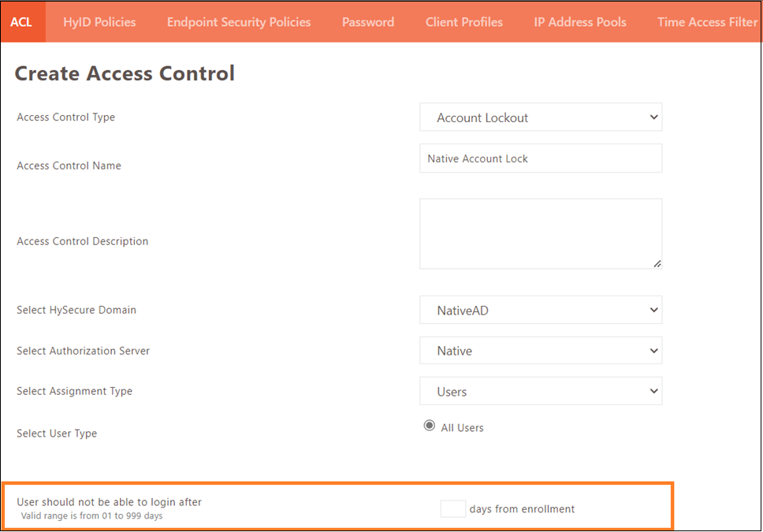The height and width of the screenshot is (532, 763).
Task: Click the Select HySecure Domain label
Action: tap(76, 310)
